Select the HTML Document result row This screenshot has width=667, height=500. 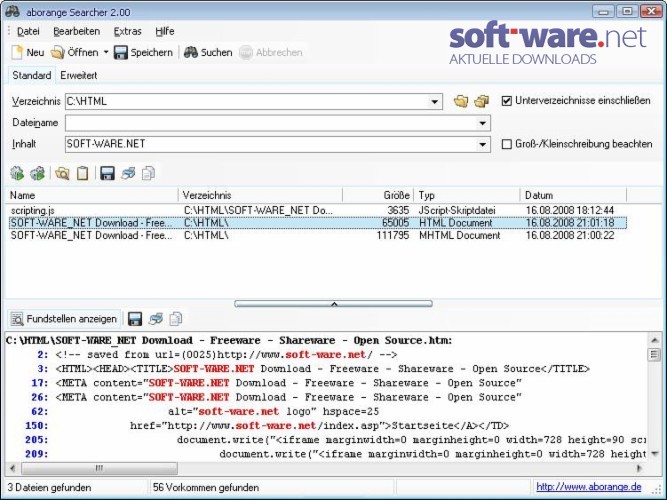[x=317, y=223]
